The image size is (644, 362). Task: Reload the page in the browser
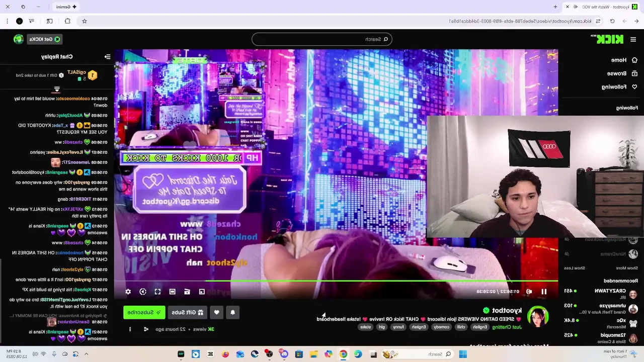(x=612, y=21)
